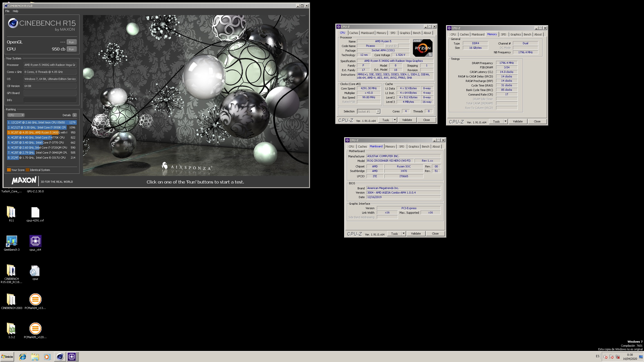Image resolution: width=644 pixels, height=362 pixels.
Task: Switch to Caches tab in CPU window
Action: point(353,33)
